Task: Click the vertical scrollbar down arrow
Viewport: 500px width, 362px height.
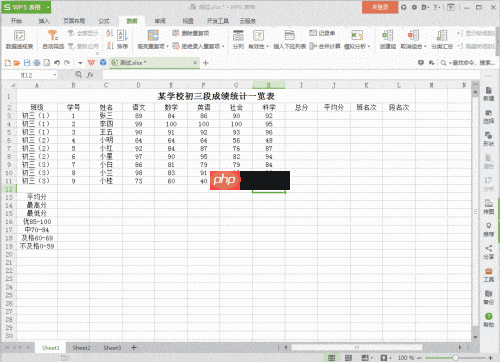Action: 475,337
